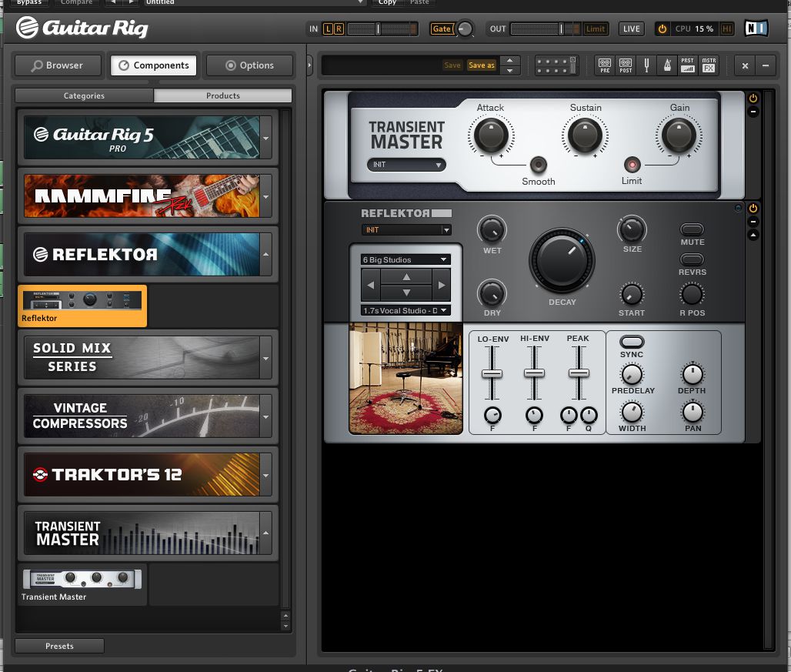
Task: Collapse the Transient Master product section
Action: tap(266, 533)
